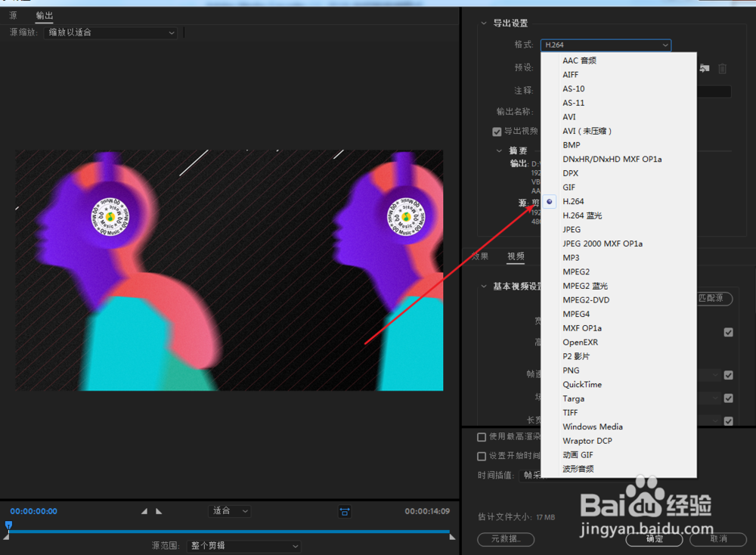Enable the 设置开始时间 checkbox
The width and height of the screenshot is (756, 555).
481,456
